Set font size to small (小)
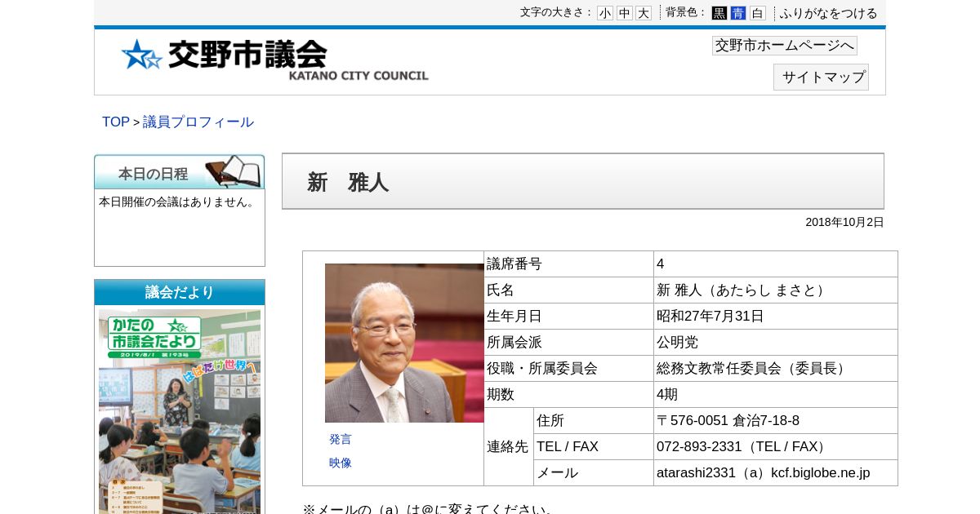980x514 pixels. pos(604,13)
